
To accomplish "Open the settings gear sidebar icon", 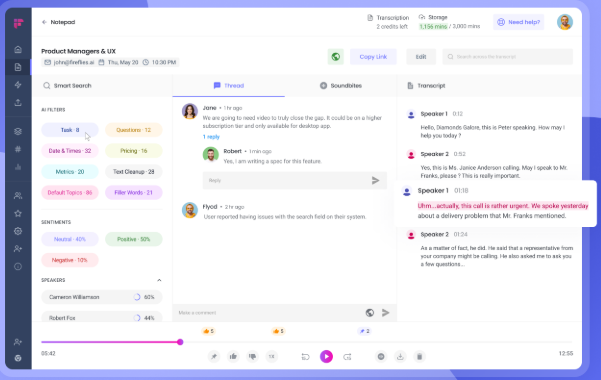I will 18,231.
